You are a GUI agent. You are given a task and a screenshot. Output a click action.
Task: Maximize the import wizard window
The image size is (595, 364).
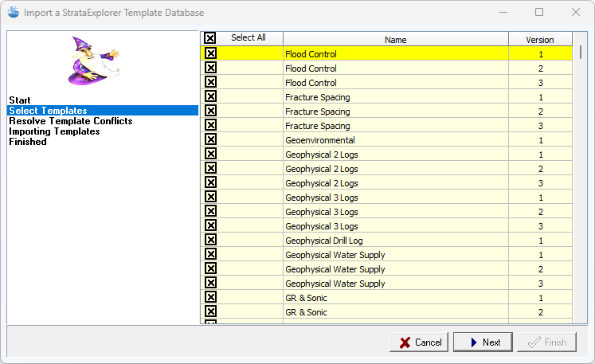(539, 13)
